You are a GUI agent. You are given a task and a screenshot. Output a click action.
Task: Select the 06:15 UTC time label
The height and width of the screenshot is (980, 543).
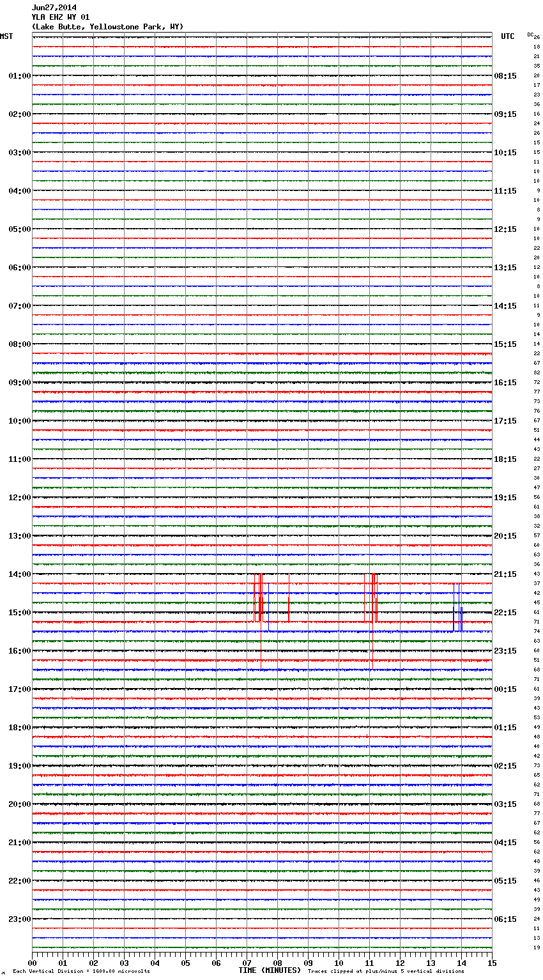(x=505, y=919)
